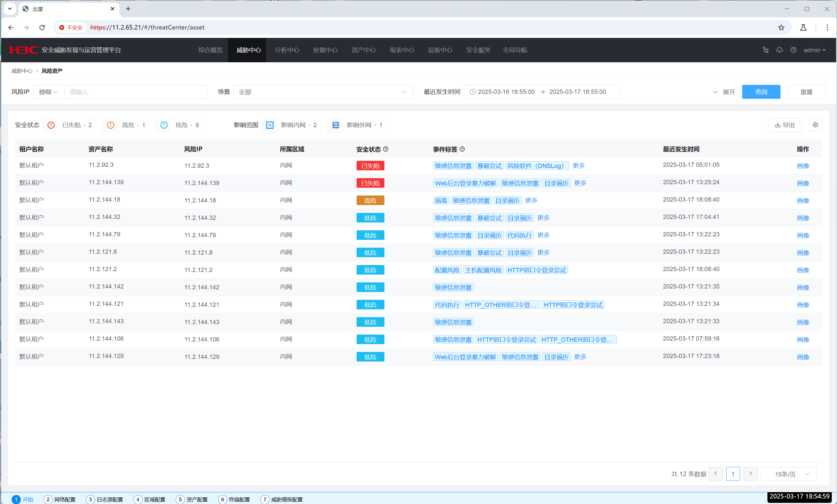837x504 pixels.
Task: Go to wizard step 1 开始
Action: pyautogui.click(x=22, y=499)
